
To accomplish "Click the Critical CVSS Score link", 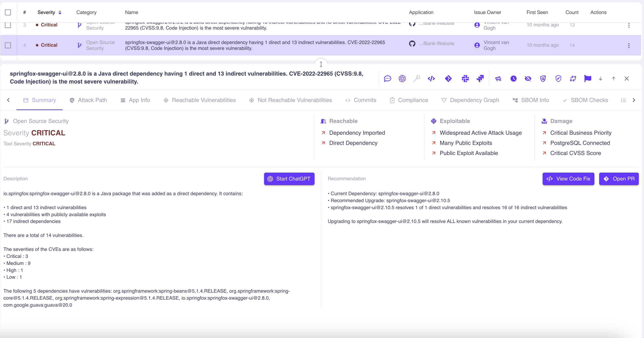I will coord(575,153).
